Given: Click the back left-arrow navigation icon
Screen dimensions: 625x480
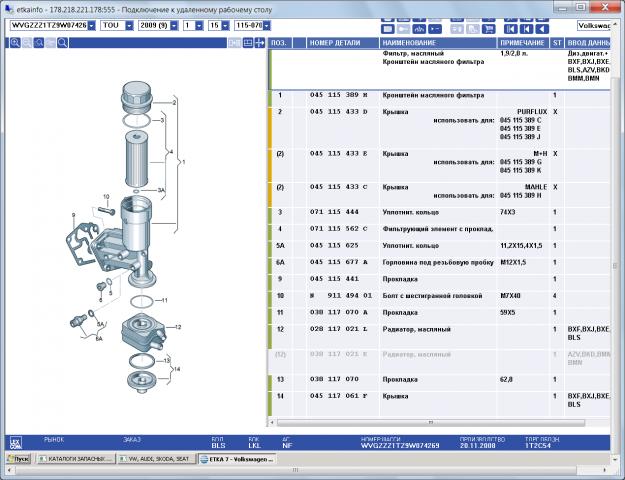Looking at the screenshot, I should tap(542, 29).
